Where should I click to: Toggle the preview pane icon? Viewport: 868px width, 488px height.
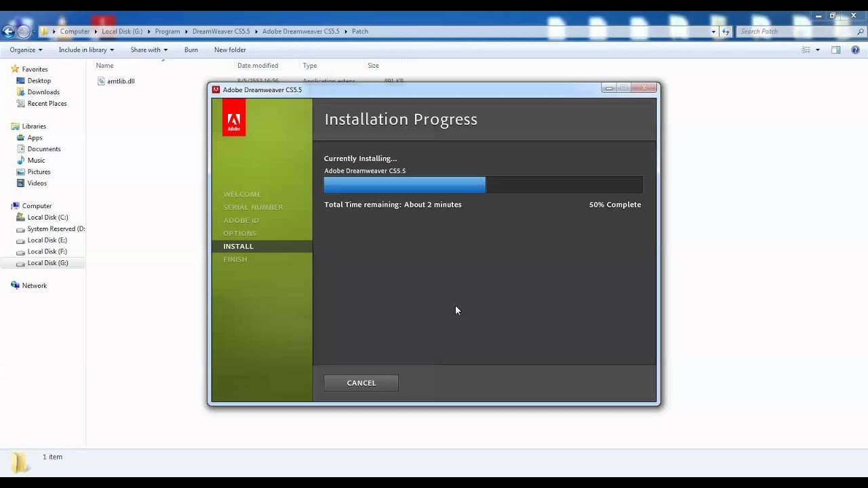pyautogui.click(x=836, y=49)
